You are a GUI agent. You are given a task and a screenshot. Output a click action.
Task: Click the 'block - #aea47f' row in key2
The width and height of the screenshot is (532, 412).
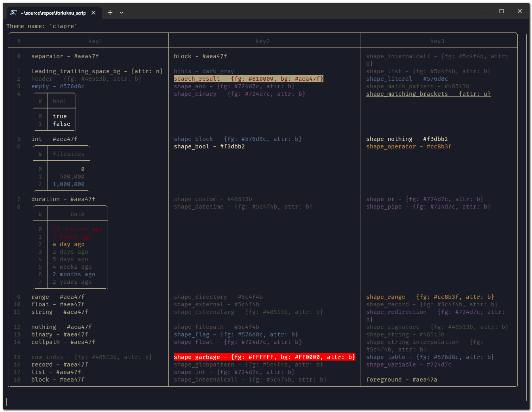click(200, 56)
